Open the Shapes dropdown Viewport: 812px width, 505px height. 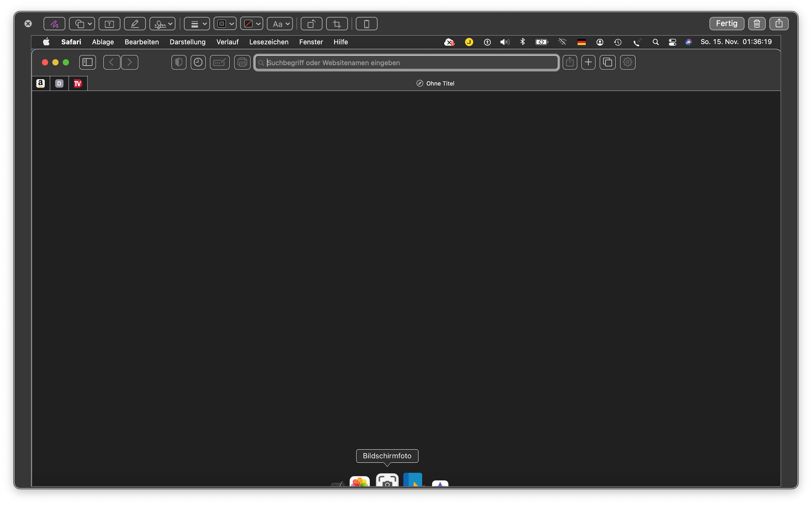(82, 24)
